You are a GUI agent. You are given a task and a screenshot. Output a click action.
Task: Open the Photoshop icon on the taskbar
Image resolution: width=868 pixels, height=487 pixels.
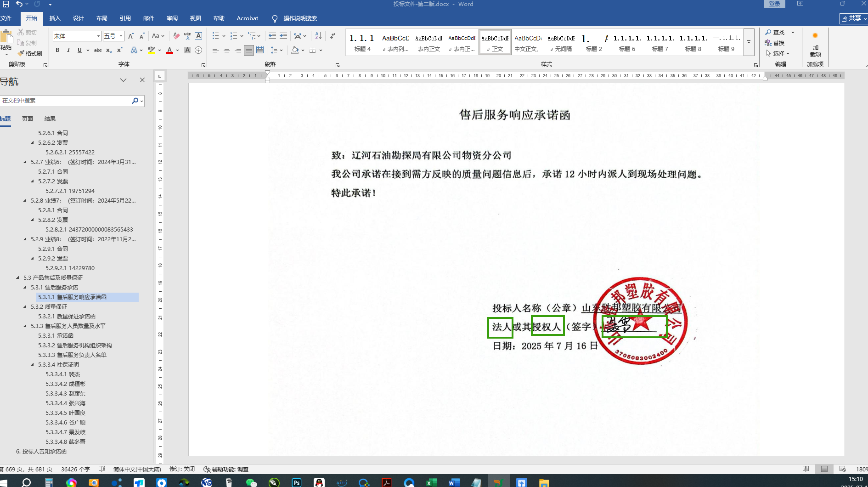tap(297, 482)
